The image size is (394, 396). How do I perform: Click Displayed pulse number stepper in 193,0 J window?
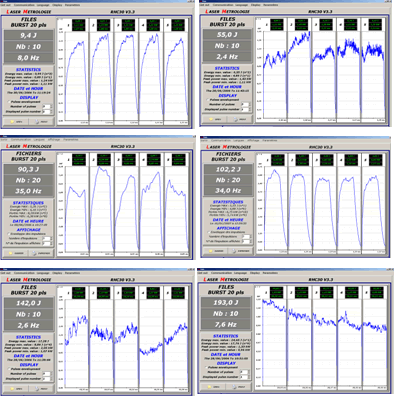tap(249, 377)
